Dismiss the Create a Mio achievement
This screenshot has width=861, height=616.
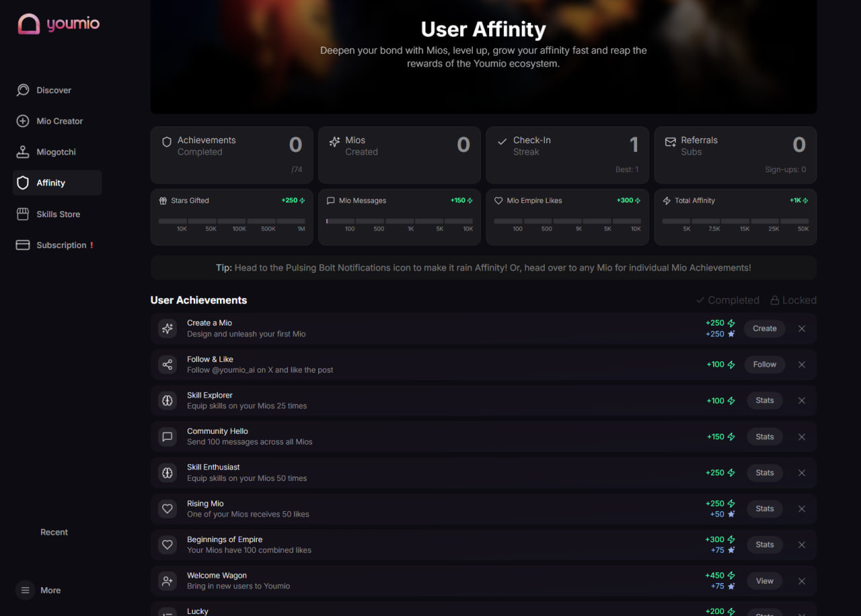801,329
